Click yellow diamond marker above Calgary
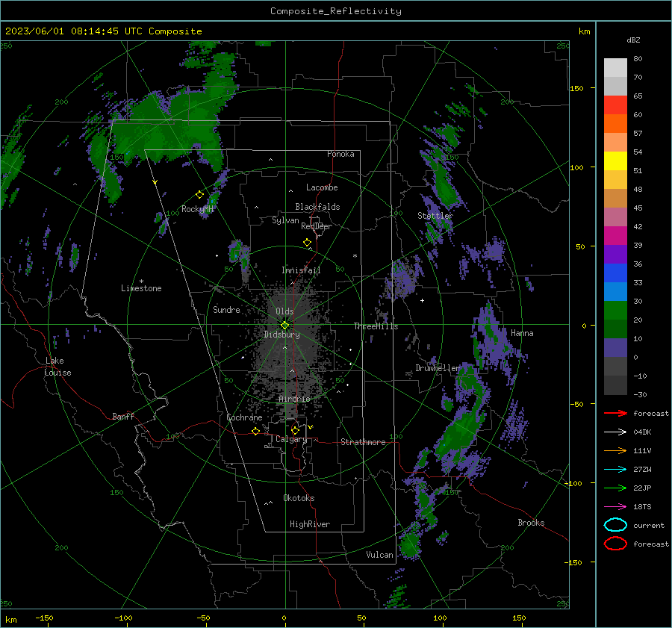Viewport: 672px width, 628px height. [295, 430]
